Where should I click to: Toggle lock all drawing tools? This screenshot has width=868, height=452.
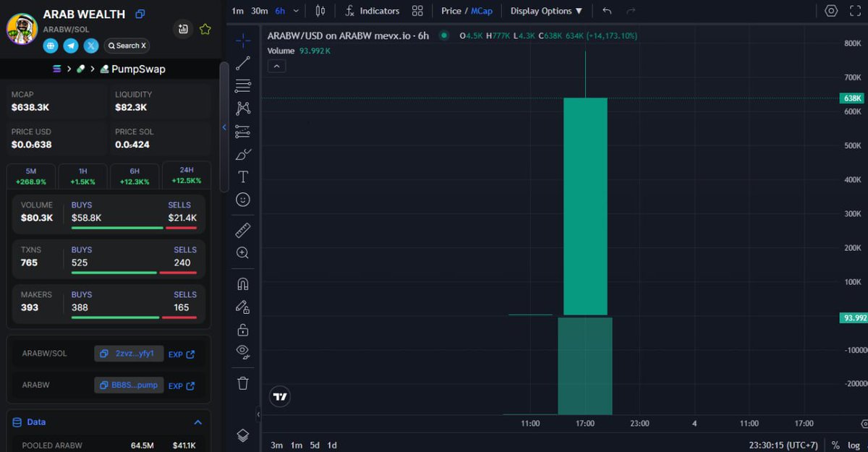tap(243, 330)
